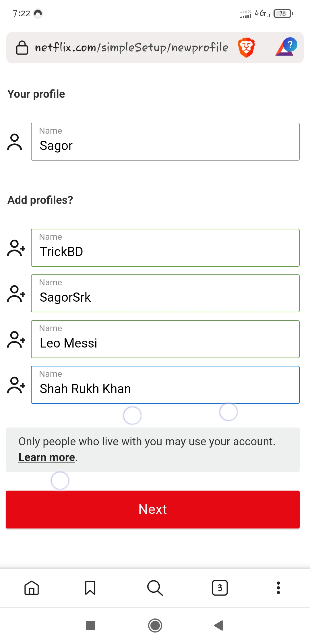
Task: Tap the Brave Shields lion icon
Action: 246,47
